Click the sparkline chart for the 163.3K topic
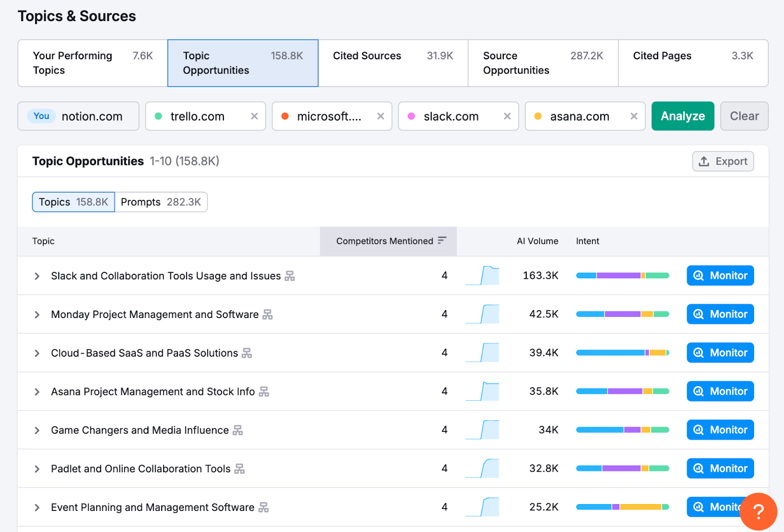 (482, 275)
